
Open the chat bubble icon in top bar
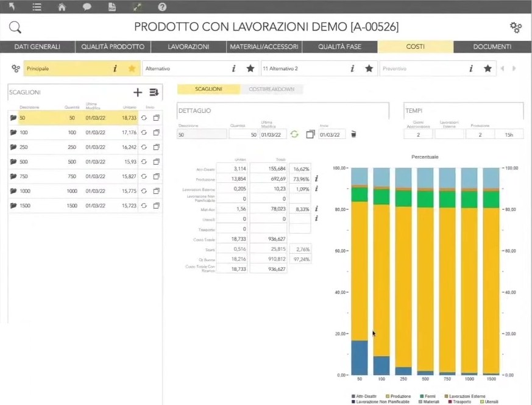pyautogui.click(x=87, y=7)
